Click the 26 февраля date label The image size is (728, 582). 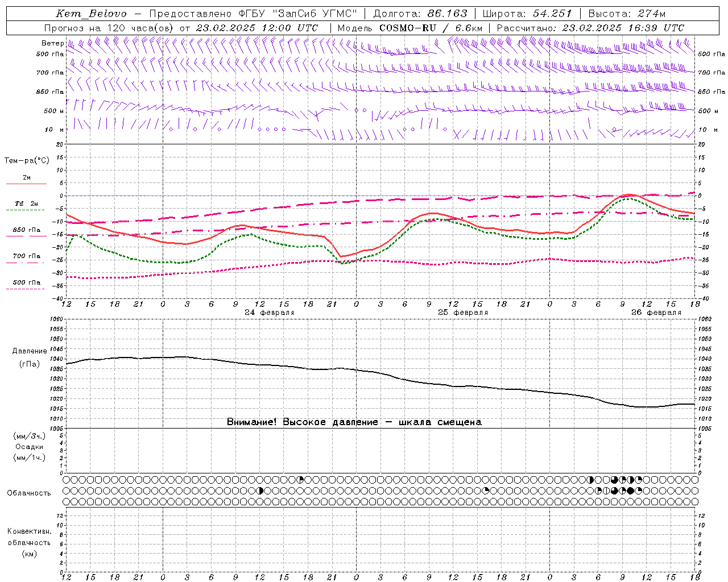(x=656, y=313)
